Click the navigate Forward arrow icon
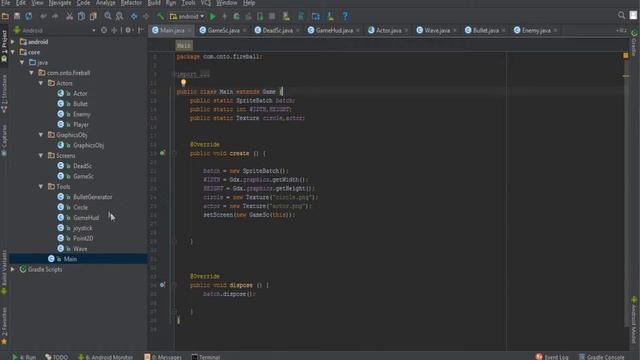The image size is (640, 360). pos(146,16)
